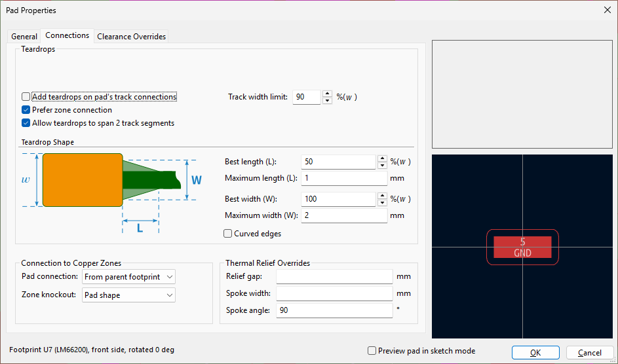Confirm changes with the OK button

pyautogui.click(x=535, y=352)
